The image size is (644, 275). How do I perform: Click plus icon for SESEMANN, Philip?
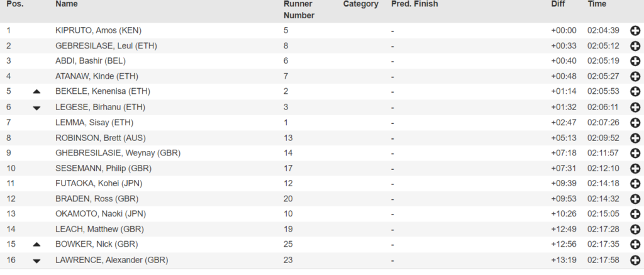(x=635, y=169)
